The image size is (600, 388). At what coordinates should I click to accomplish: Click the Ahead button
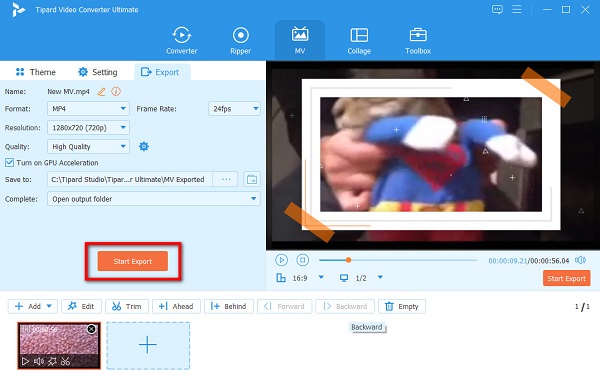[176, 306]
